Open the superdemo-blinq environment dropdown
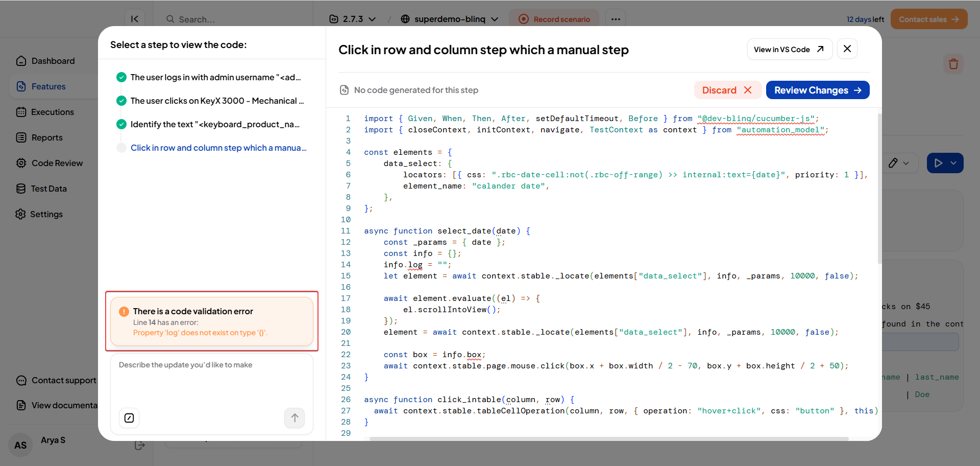Image resolution: width=980 pixels, height=466 pixels. point(449,19)
